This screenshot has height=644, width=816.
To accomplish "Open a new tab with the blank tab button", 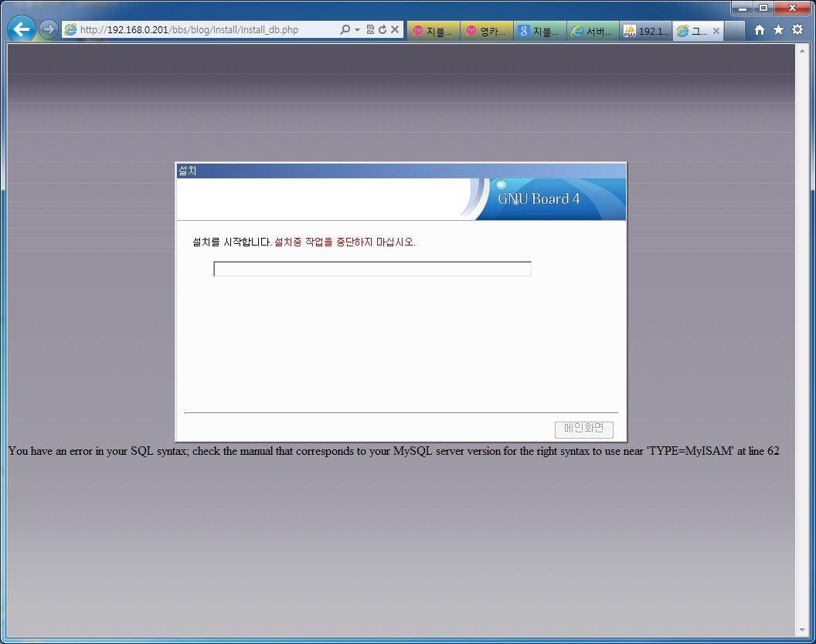I will [x=734, y=31].
